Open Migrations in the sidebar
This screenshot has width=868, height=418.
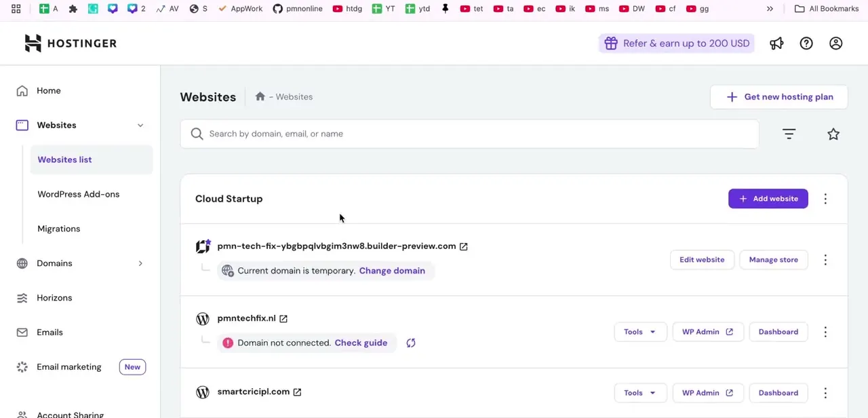(58, 229)
